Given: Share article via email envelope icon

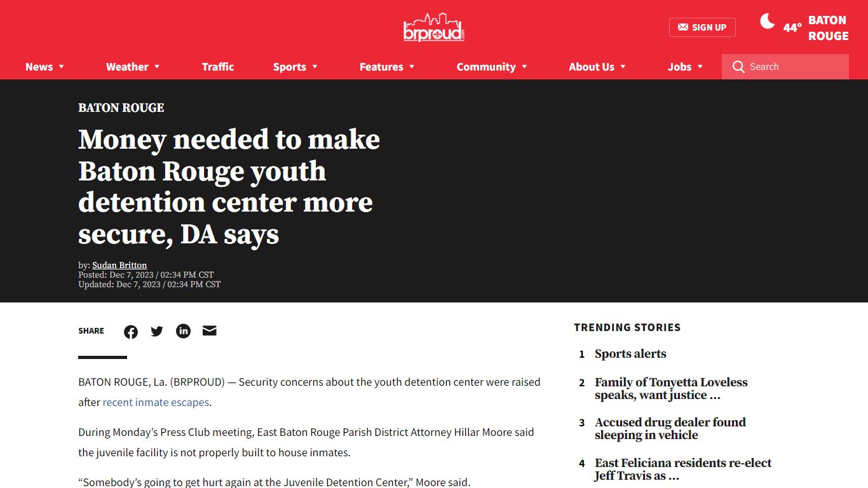Looking at the screenshot, I should (210, 331).
